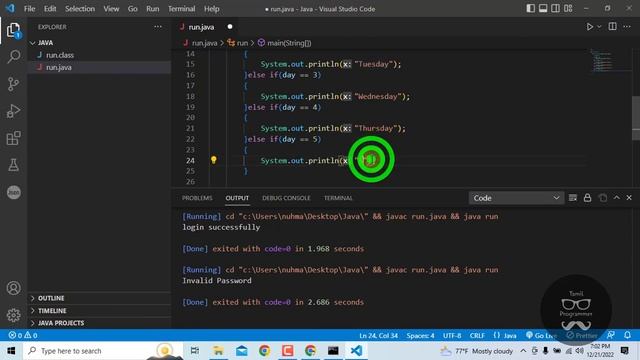The width and height of the screenshot is (640, 360).
Task: Open the Manage gear icon
Action: tap(13, 315)
